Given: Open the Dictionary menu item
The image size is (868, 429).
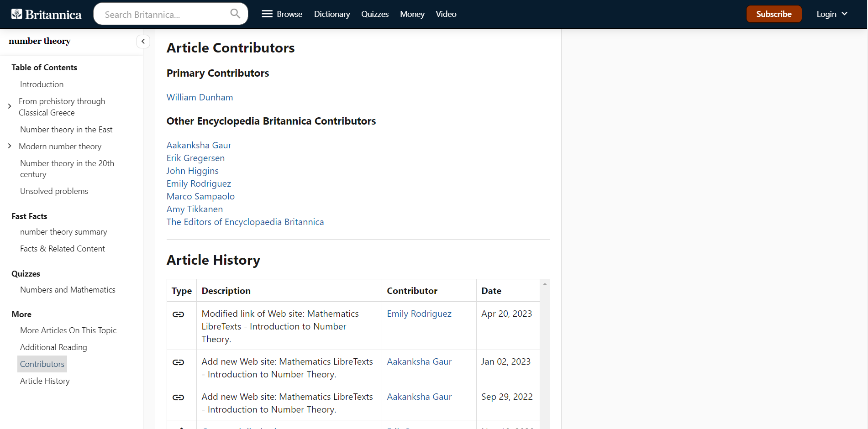Looking at the screenshot, I should 331,14.
